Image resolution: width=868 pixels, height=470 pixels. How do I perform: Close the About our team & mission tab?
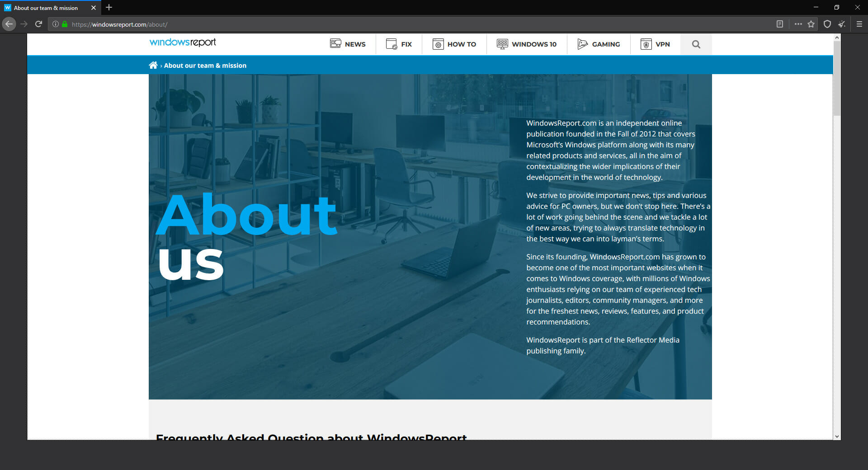click(x=94, y=8)
